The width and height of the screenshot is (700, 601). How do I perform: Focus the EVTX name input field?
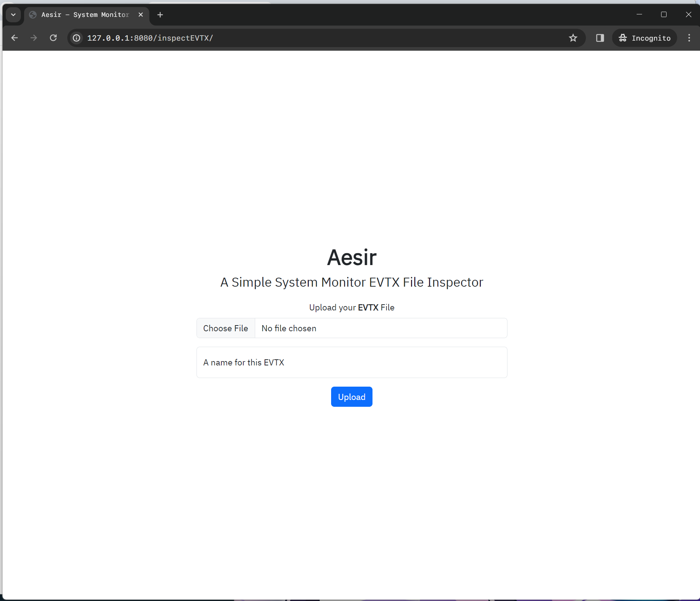tap(352, 362)
